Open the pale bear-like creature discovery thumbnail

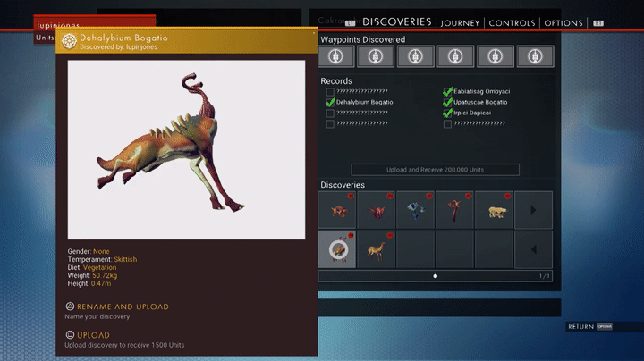point(494,210)
